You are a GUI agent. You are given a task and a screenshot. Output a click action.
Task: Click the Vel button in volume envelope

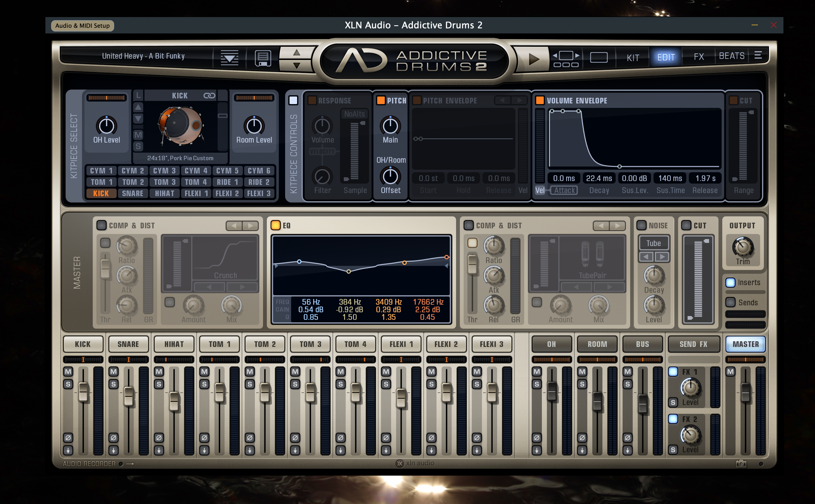540,190
